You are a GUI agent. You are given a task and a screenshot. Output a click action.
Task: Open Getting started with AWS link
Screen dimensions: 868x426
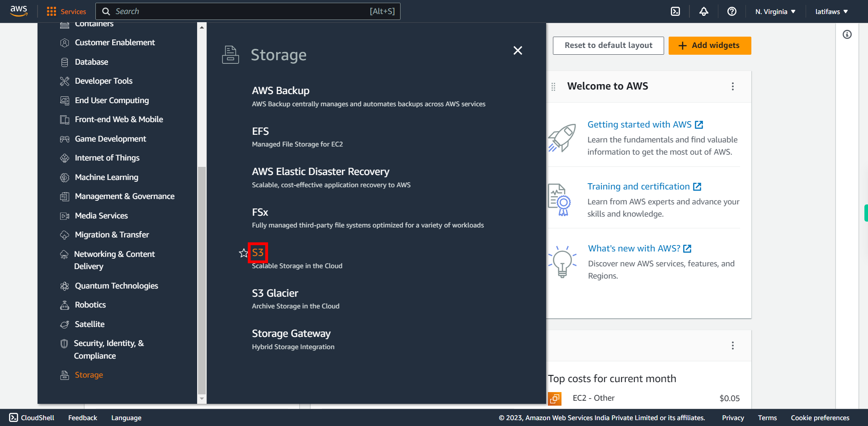645,124
